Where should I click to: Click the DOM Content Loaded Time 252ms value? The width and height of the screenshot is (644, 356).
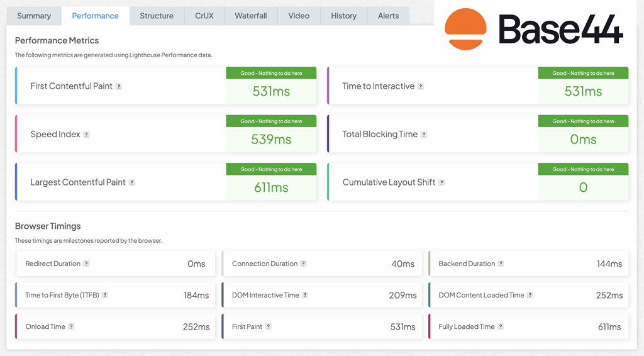tap(609, 295)
